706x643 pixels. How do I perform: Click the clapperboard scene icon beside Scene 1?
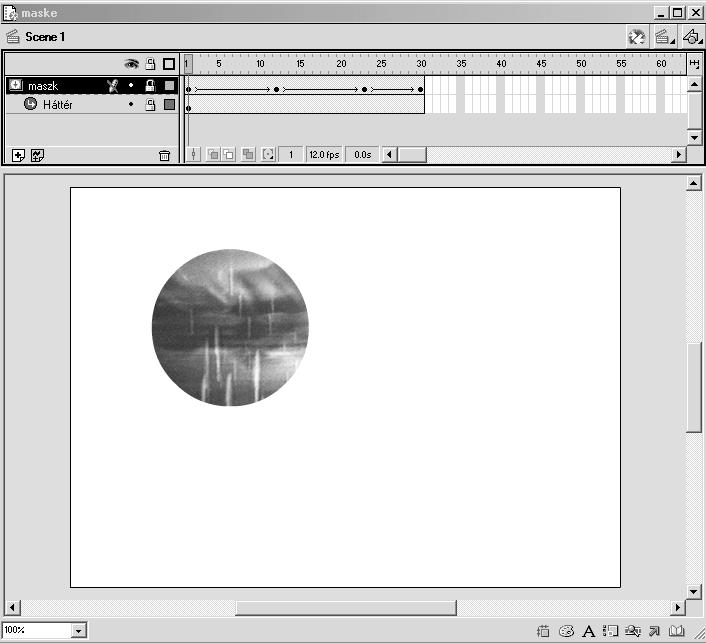pyautogui.click(x=13, y=36)
